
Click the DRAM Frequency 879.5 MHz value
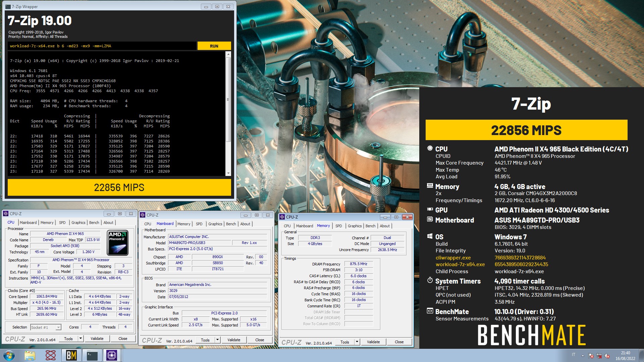pyautogui.click(x=359, y=264)
